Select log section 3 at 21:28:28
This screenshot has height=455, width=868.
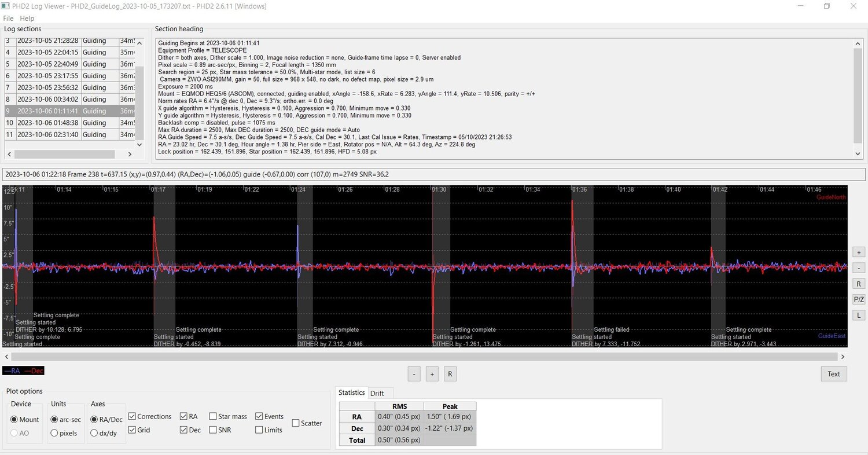click(x=69, y=41)
